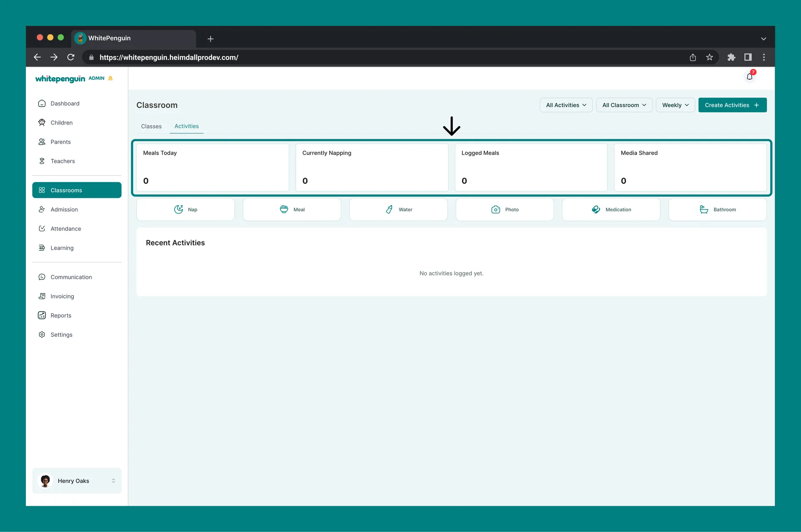Click the Currently Napping card
Viewport: 801px width, 532px height.
point(372,168)
